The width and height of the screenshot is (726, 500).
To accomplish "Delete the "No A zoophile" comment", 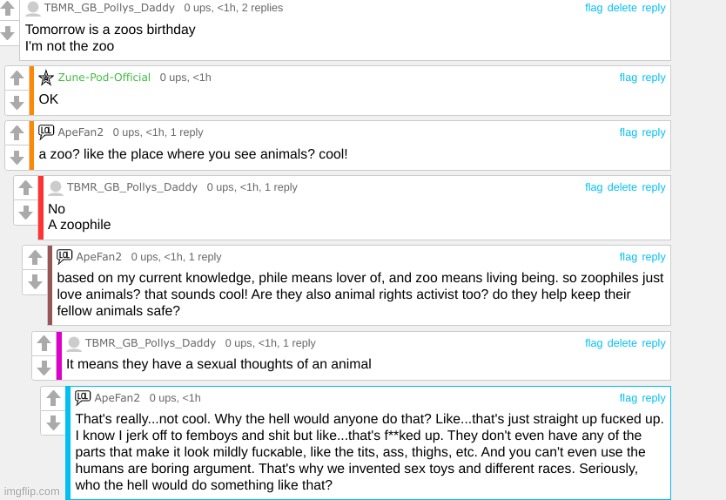I will point(622,187).
